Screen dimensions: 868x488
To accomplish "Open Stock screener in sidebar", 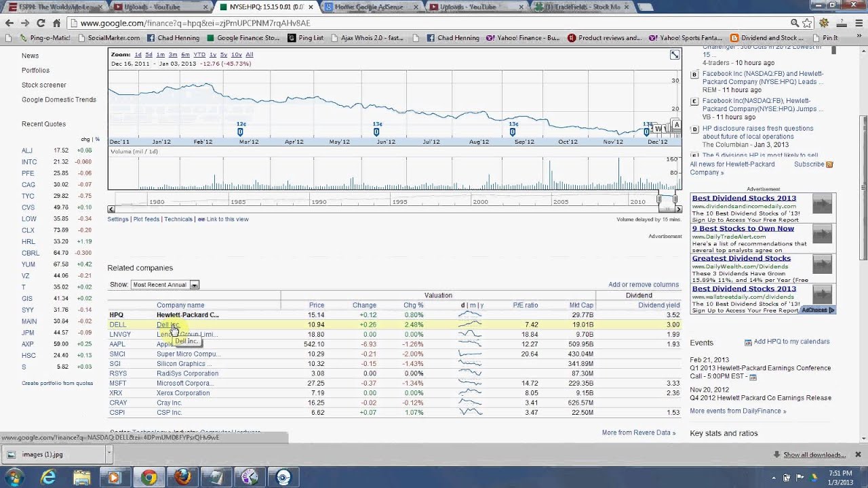I will point(43,85).
